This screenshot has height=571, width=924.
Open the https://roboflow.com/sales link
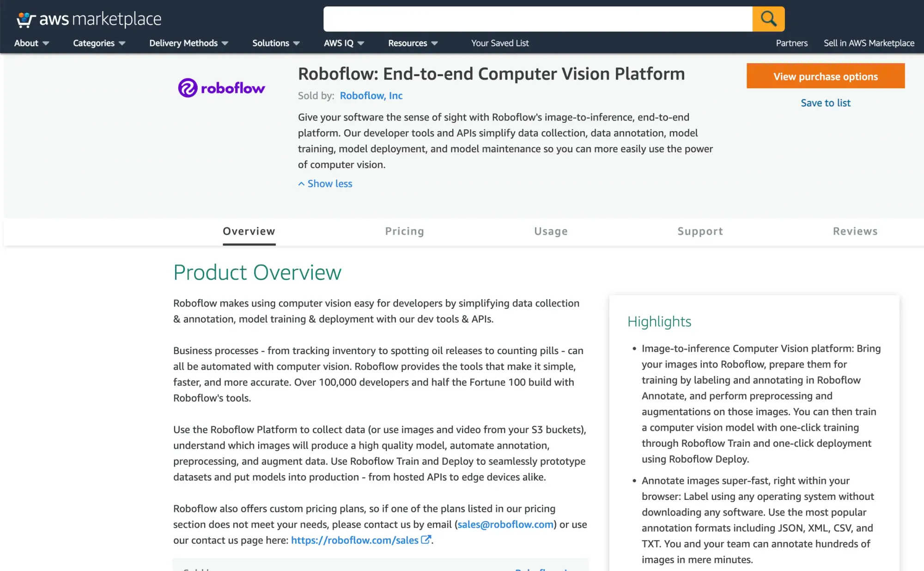tap(354, 540)
